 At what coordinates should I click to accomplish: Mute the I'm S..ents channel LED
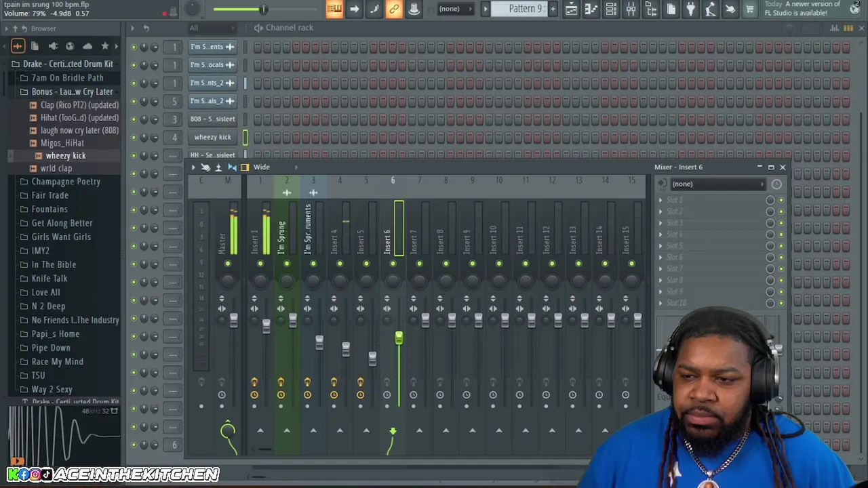tap(134, 47)
